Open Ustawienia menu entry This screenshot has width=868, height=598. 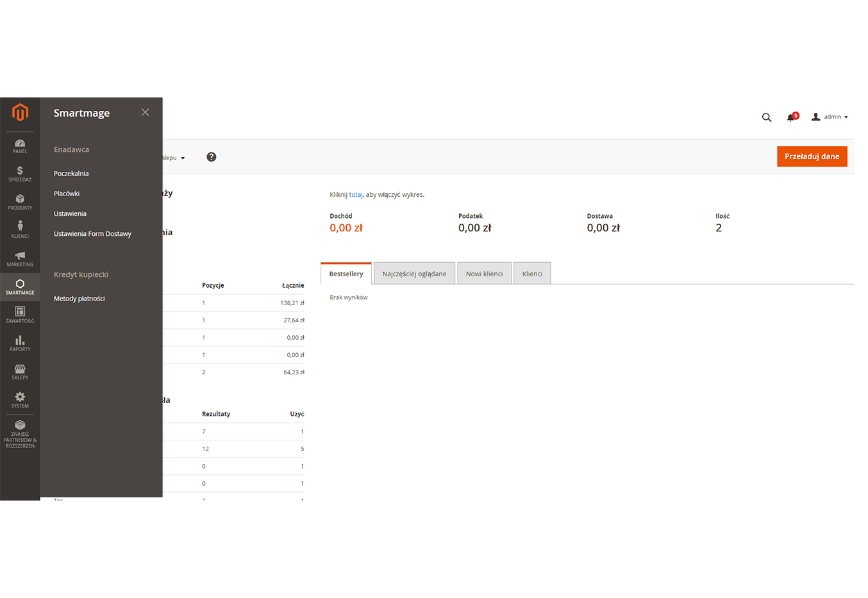[70, 213]
